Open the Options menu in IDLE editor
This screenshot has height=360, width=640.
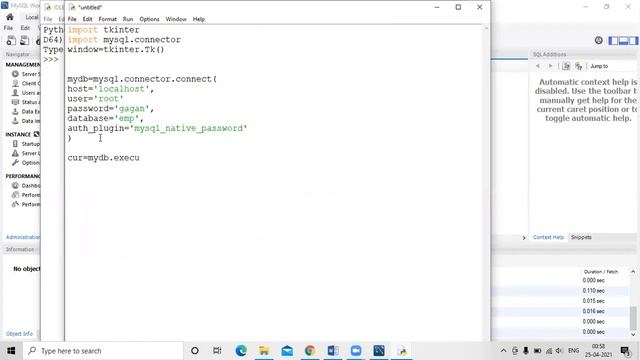[149, 19]
